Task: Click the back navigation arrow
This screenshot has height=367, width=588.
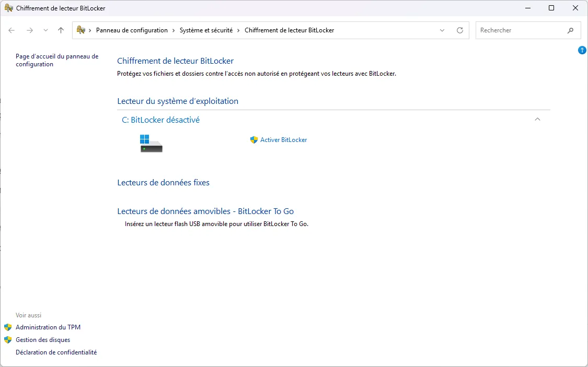Action: (11, 30)
